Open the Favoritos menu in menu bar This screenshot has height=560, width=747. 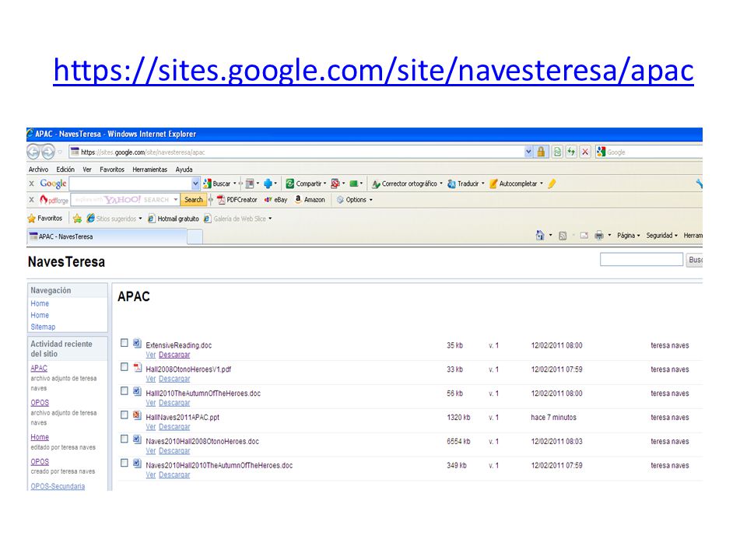112,170
